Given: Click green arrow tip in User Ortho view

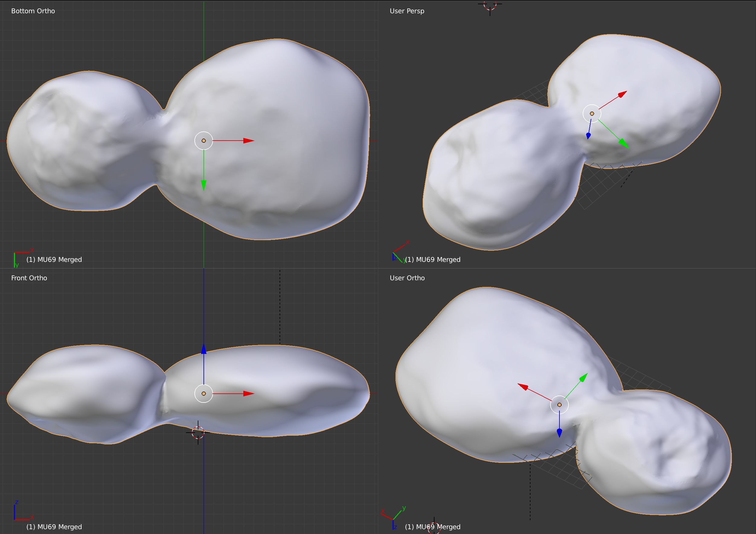Looking at the screenshot, I should click(584, 377).
